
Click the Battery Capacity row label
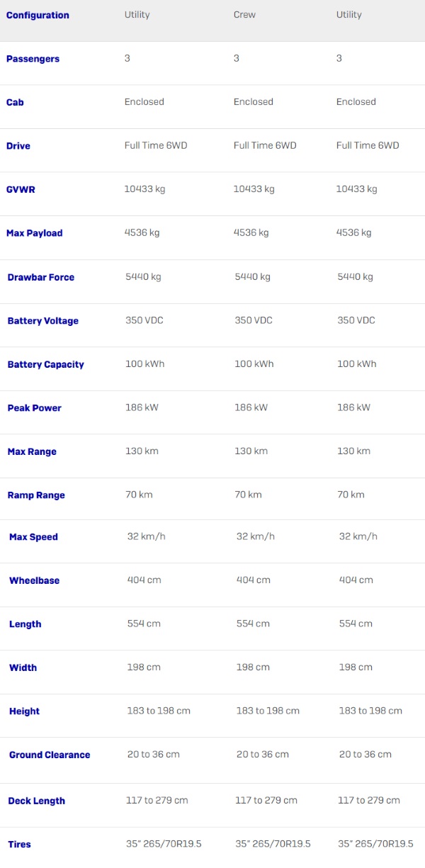[46, 364]
